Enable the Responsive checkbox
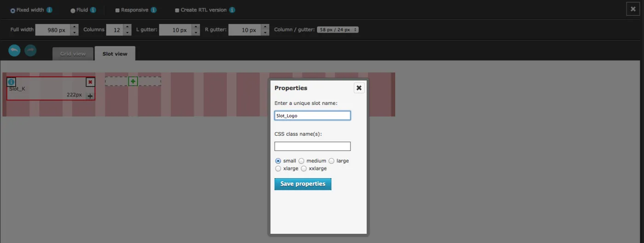 pos(117,10)
